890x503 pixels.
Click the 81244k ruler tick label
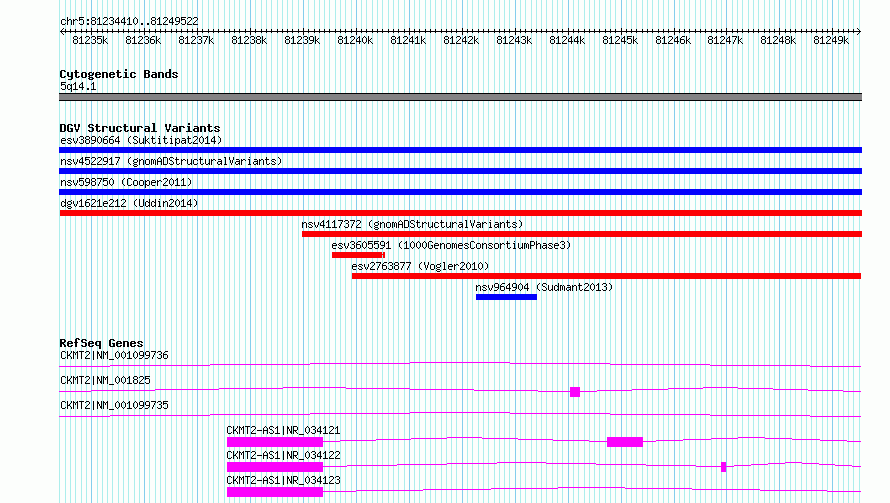tap(567, 40)
